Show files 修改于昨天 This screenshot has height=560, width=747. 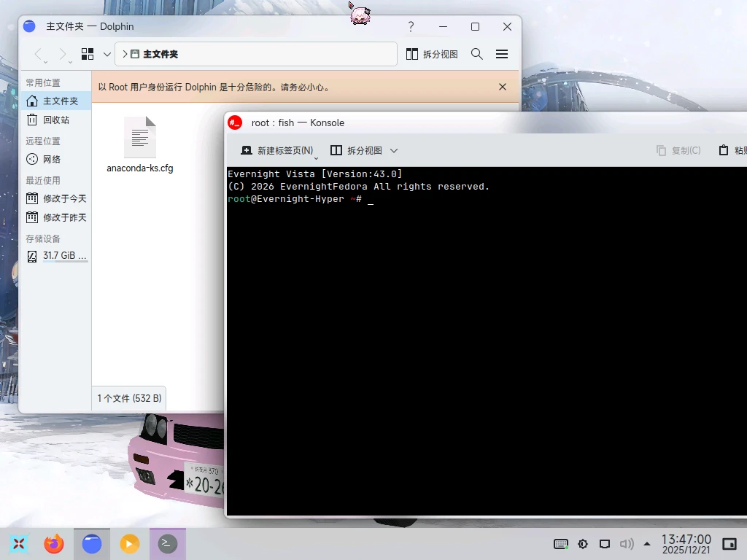(x=56, y=217)
